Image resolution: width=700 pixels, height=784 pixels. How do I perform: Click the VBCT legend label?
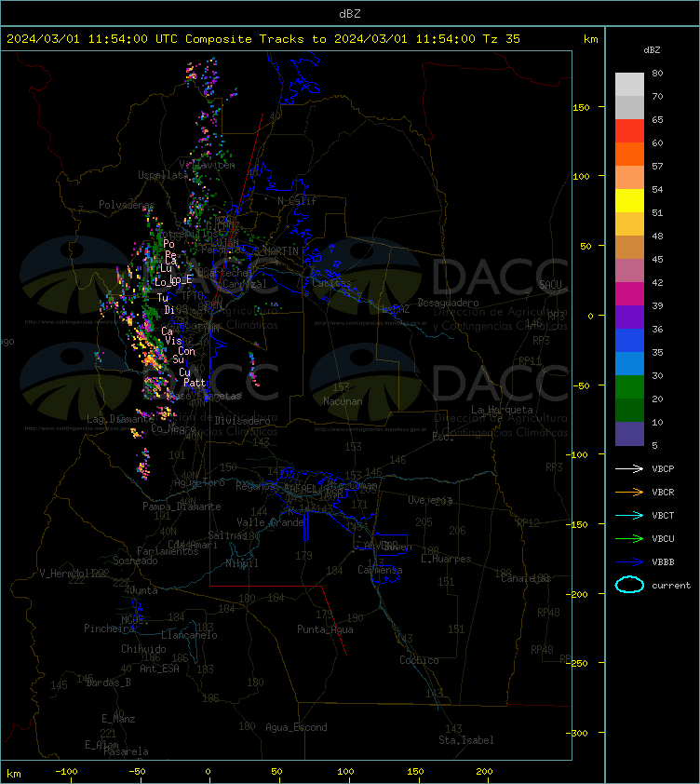click(x=663, y=516)
